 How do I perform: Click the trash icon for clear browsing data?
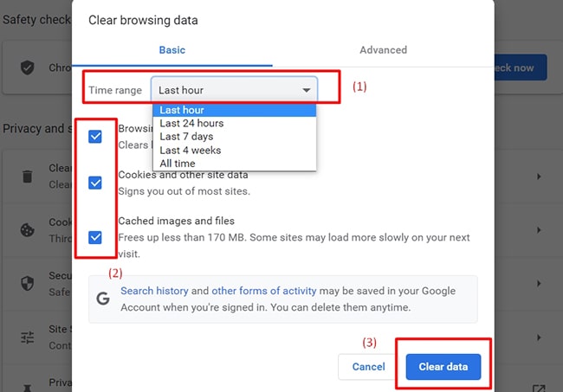click(x=28, y=177)
